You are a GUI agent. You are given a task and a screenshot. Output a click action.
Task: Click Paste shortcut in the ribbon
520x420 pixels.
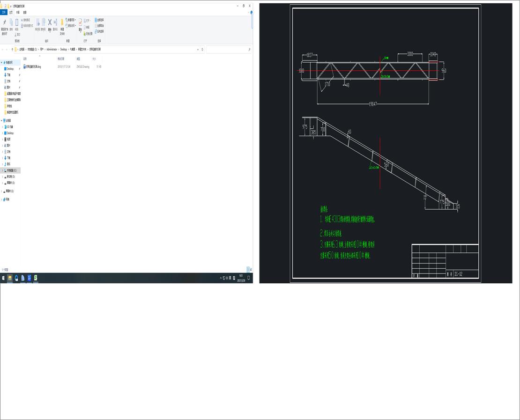27,26
